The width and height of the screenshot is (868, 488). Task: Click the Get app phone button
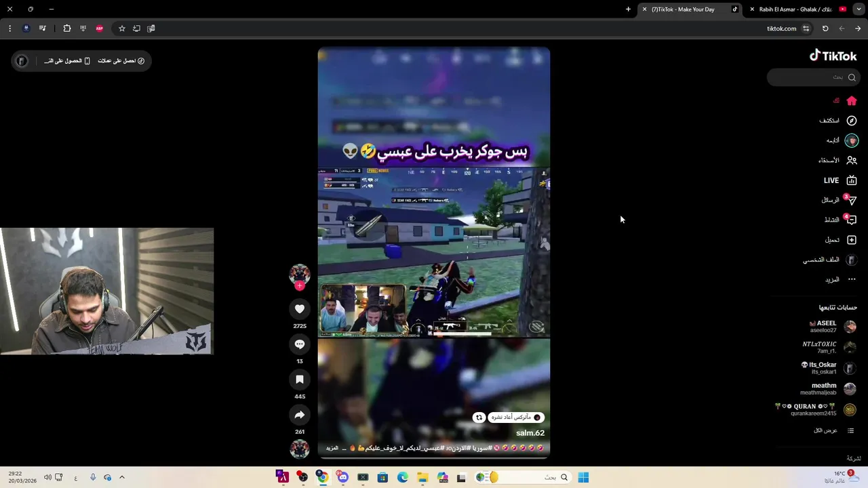(x=67, y=61)
